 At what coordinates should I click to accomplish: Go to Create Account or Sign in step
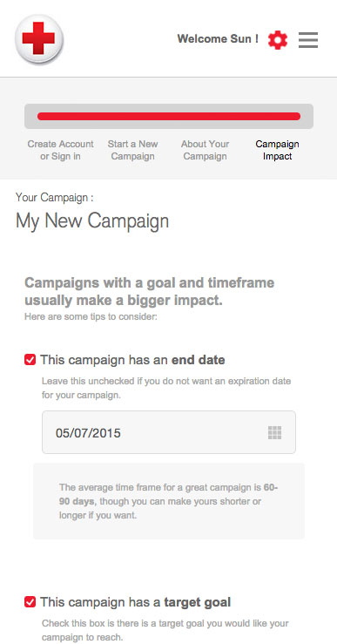pyautogui.click(x=60, y=150)
